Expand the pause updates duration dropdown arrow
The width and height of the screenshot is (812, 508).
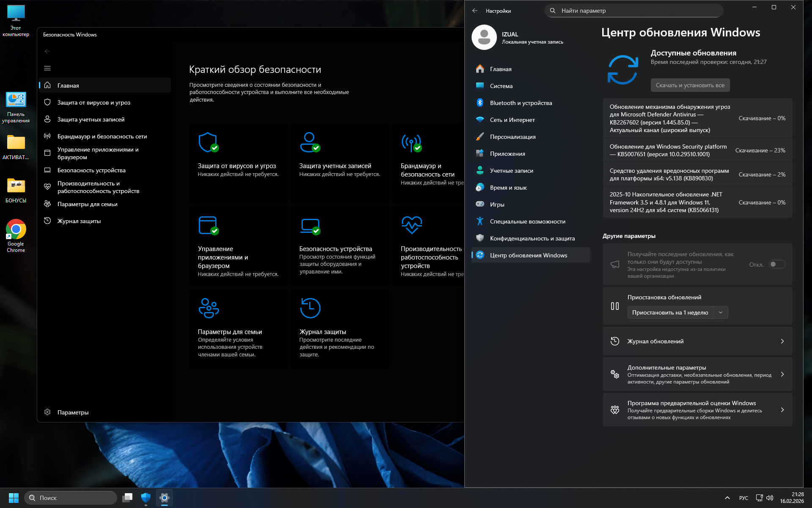click(721, 312)
